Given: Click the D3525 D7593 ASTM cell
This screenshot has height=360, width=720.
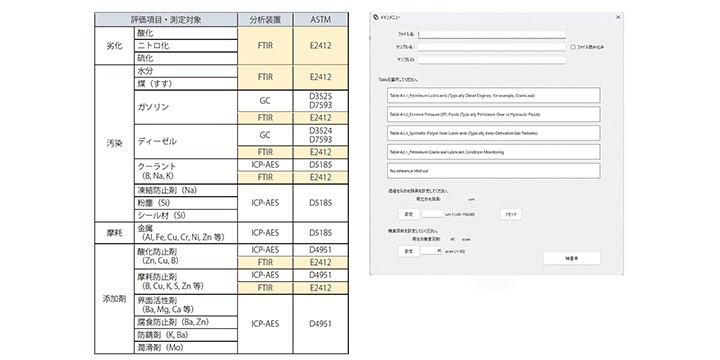Looking at the screenshot, I should [321, 101].
